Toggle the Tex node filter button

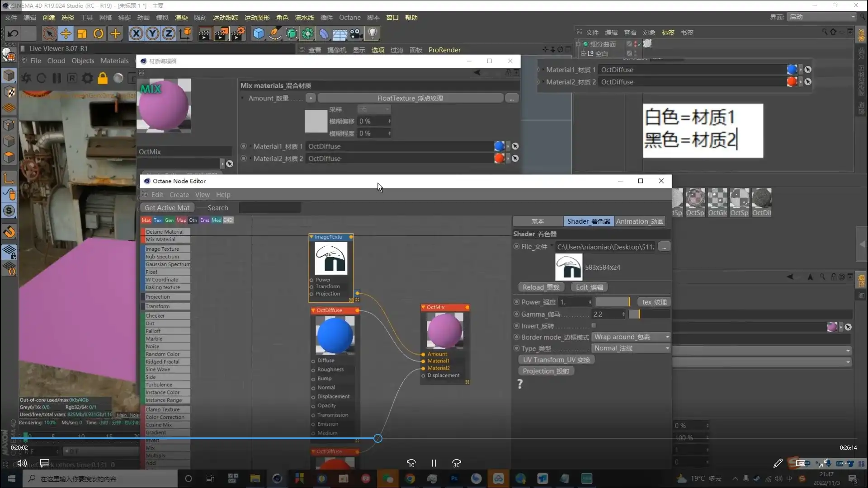pos(157,221)
